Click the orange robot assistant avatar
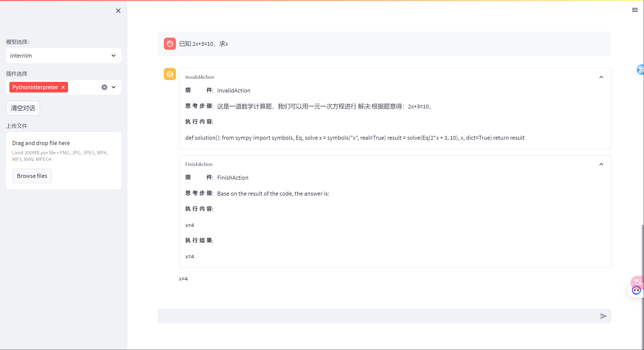Image resolution: width=644 pixels, height=350 pixels. point(170,74)
